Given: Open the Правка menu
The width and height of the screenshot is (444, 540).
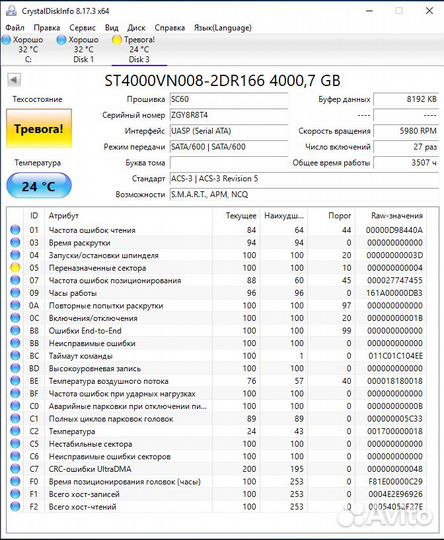Looking at the screenshot, I should coord(47,28).
